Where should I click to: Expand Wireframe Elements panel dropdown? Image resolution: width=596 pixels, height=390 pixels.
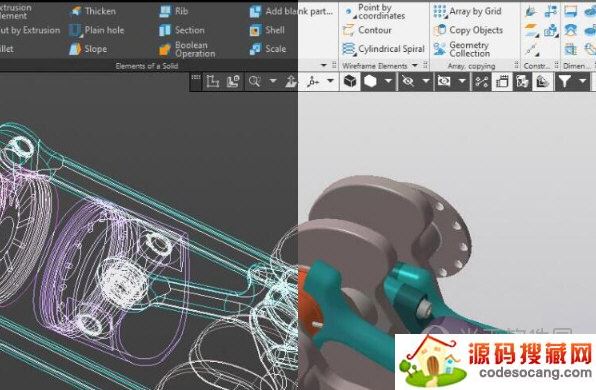click(415, 66)
